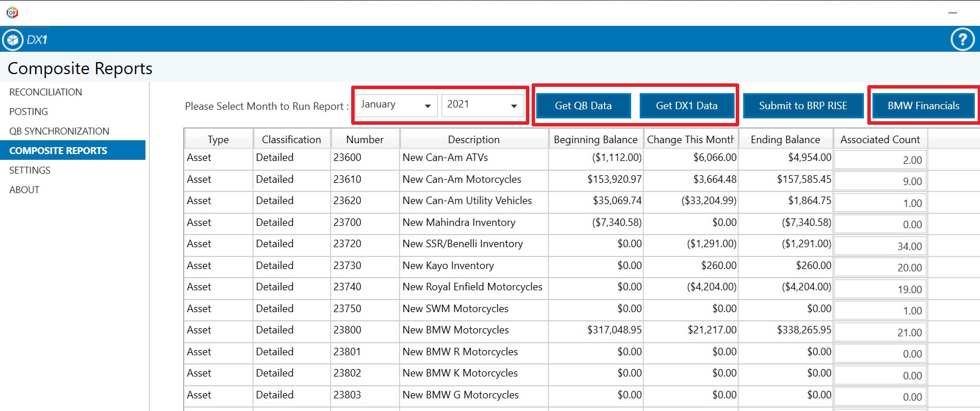The image size is (980, 411).
Task: Edit associated count for New Mahindra Inventory
Action: pyautogui.click(x=880, y=224)
